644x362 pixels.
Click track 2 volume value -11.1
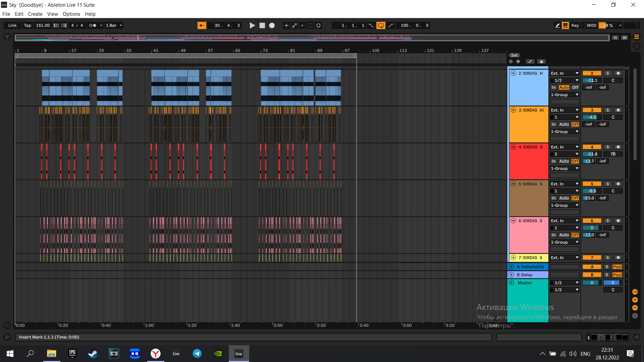592,80
